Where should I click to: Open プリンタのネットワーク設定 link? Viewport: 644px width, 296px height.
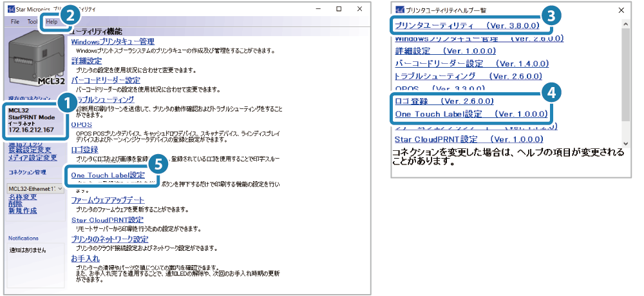[109, 239]
